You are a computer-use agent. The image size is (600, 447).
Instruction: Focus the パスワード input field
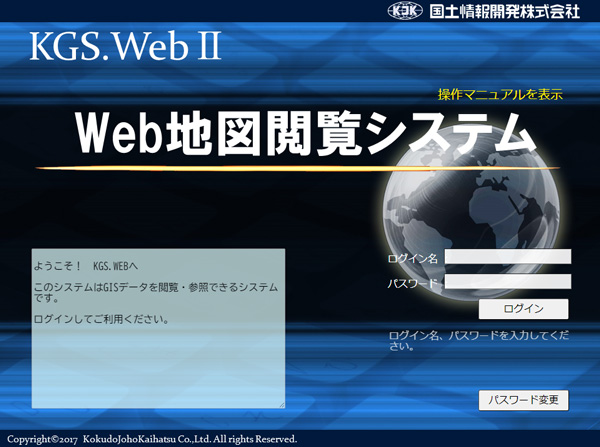click(x=508, y=281)
